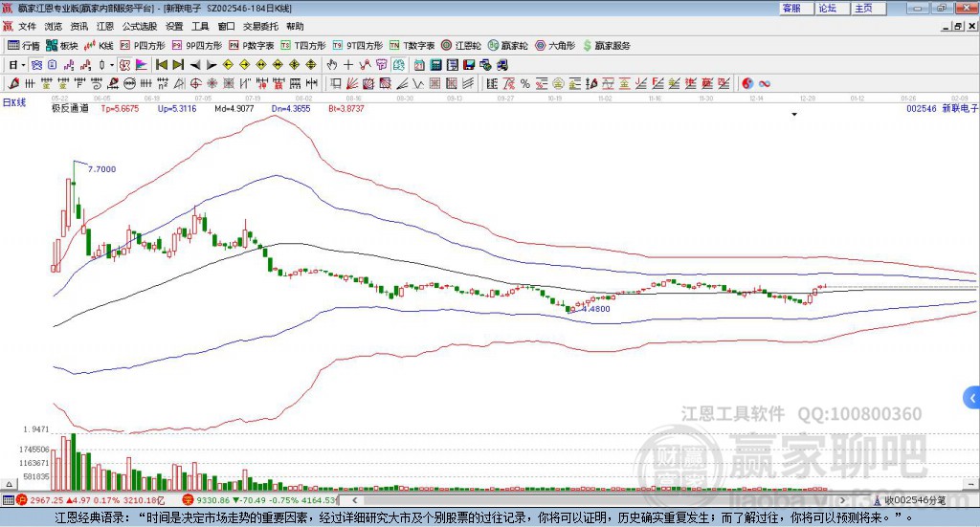Click the last yellow diamond four-arrow icon
Viewport: 980px width, 527px height.
(x=311, y=65)
